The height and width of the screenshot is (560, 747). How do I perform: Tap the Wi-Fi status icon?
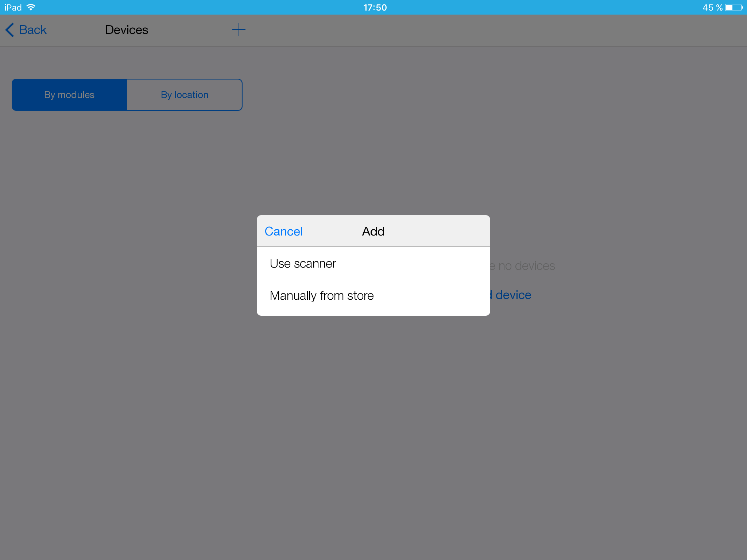coord(31,7)
